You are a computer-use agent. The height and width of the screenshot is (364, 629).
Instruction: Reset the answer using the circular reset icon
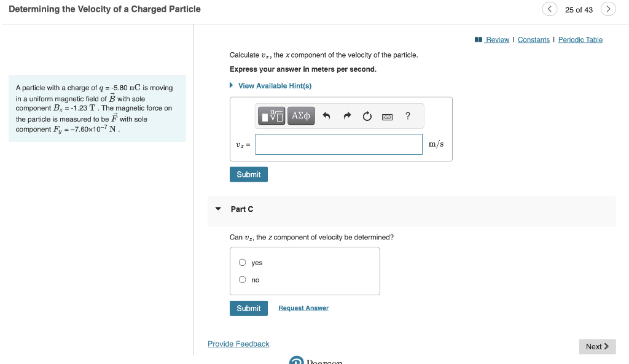point(367,115)
